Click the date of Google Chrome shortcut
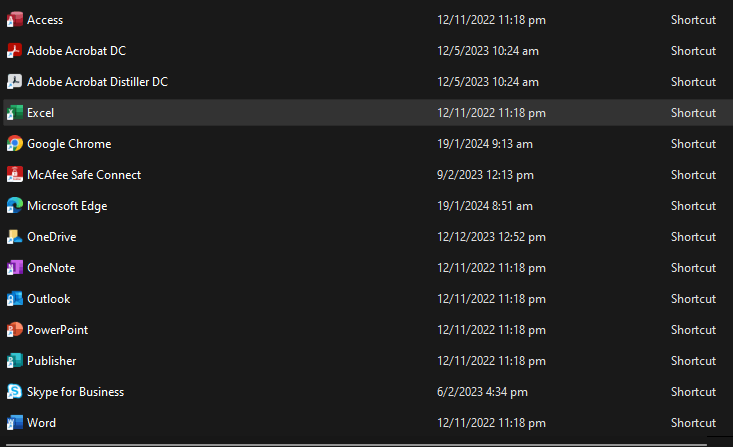 (485, 144)
